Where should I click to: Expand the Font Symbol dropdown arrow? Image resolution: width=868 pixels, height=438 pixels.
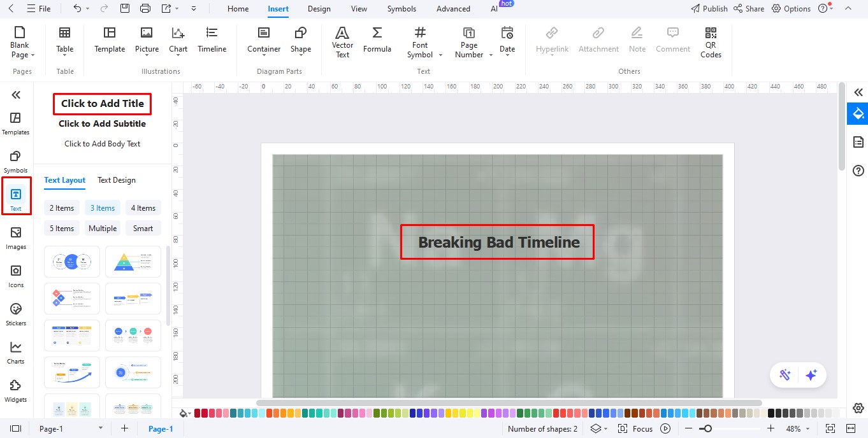[440, 55]
